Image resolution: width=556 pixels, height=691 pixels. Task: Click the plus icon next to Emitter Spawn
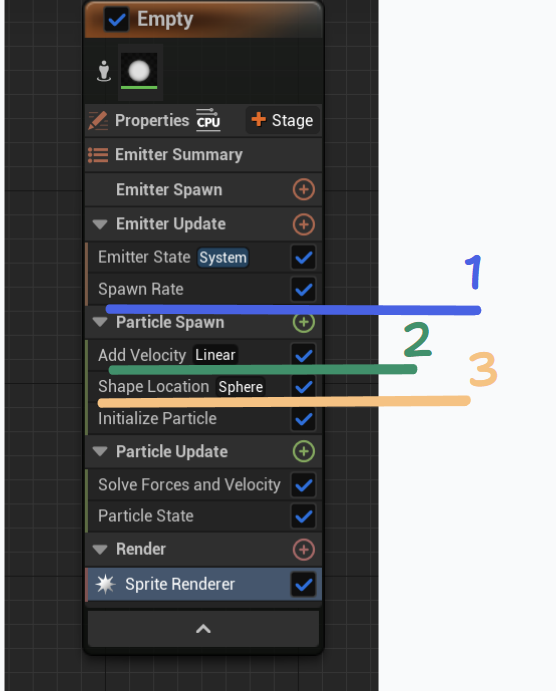coord(304,189)
